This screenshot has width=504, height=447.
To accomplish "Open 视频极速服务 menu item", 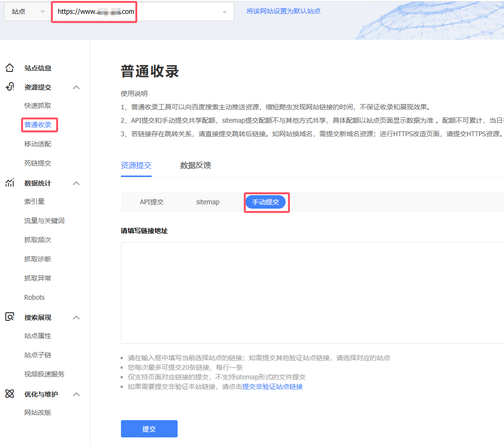I will [44, 374].
